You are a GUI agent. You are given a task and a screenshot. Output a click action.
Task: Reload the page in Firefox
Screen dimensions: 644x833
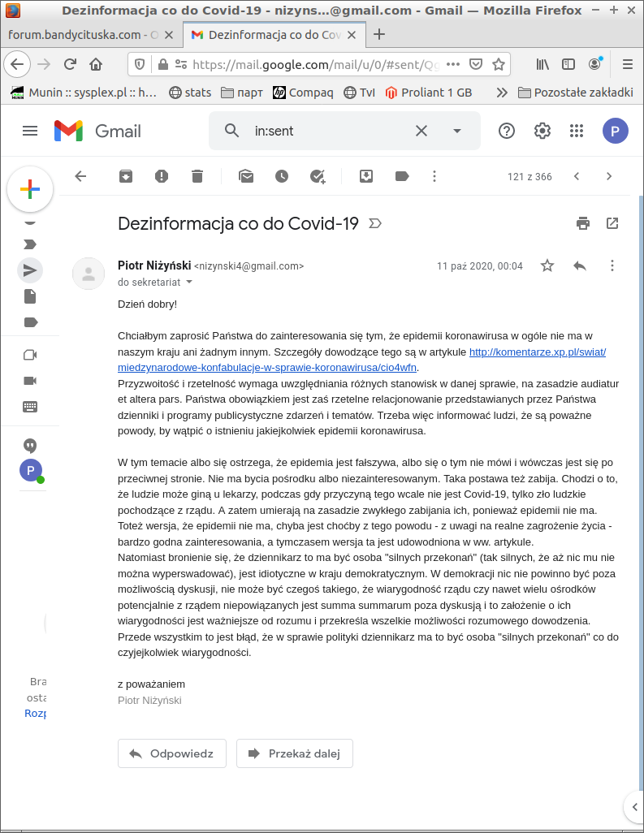[x=70, y=64]
